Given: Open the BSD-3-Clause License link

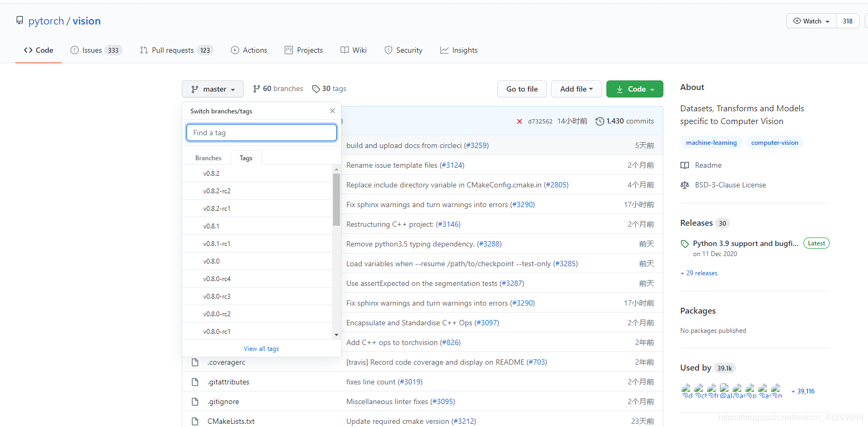Looking at the screenshot, I should [723, 185].
